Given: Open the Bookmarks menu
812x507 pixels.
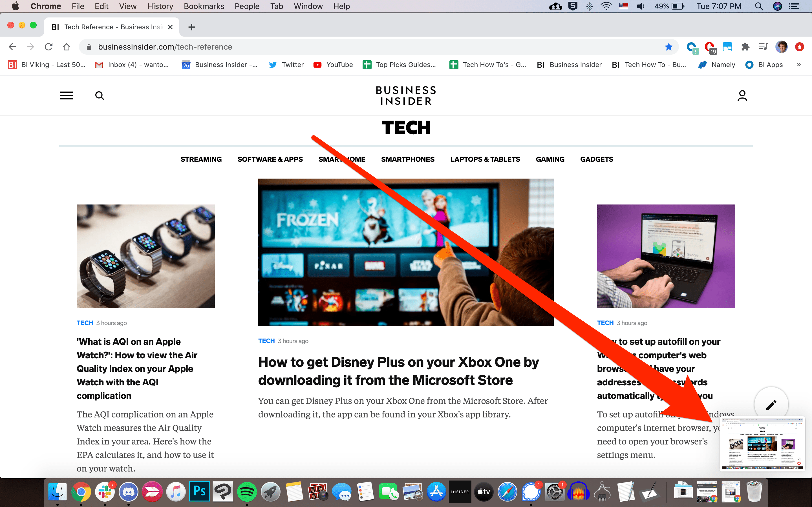Looking at the screenshot, I should [x=204, y=6].
